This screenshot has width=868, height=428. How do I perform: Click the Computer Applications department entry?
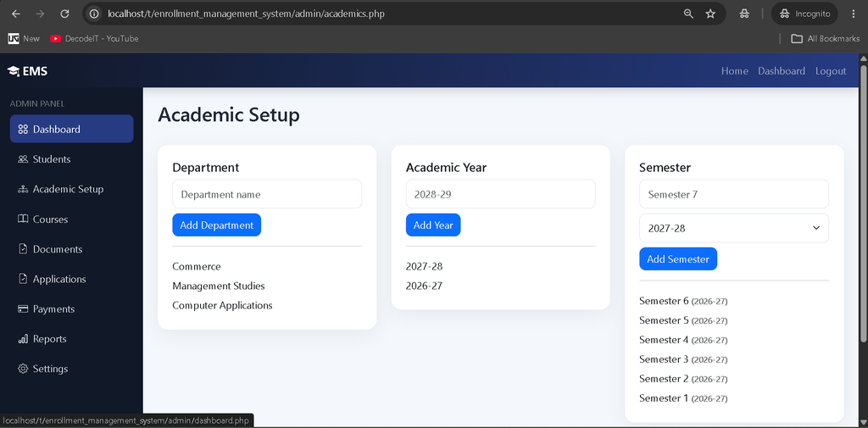pos(223,306)
